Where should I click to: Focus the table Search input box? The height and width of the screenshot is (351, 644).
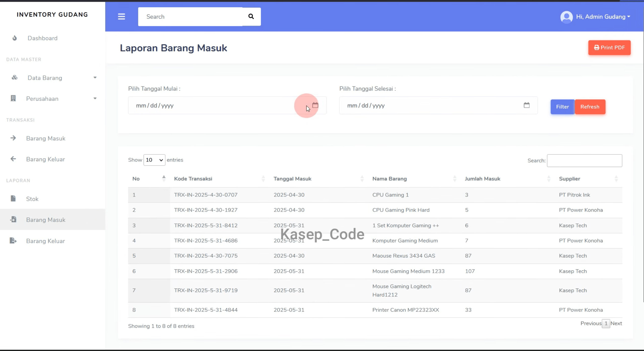[585, 161]
